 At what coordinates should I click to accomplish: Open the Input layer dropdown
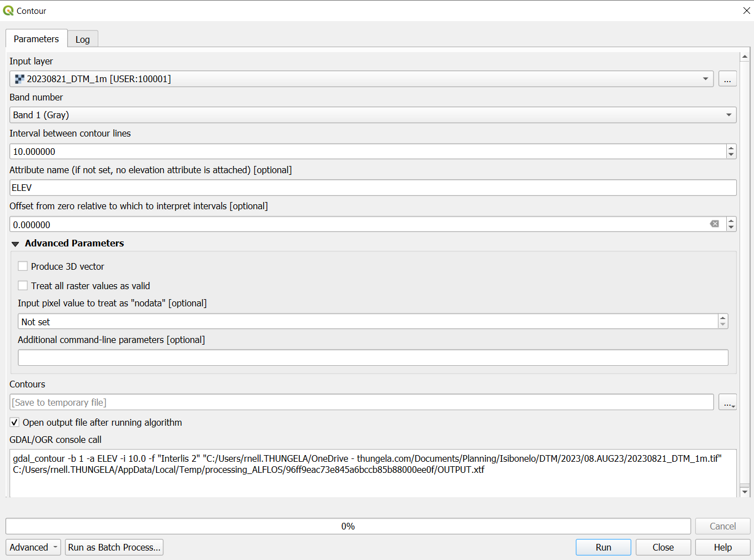[705, 78]
